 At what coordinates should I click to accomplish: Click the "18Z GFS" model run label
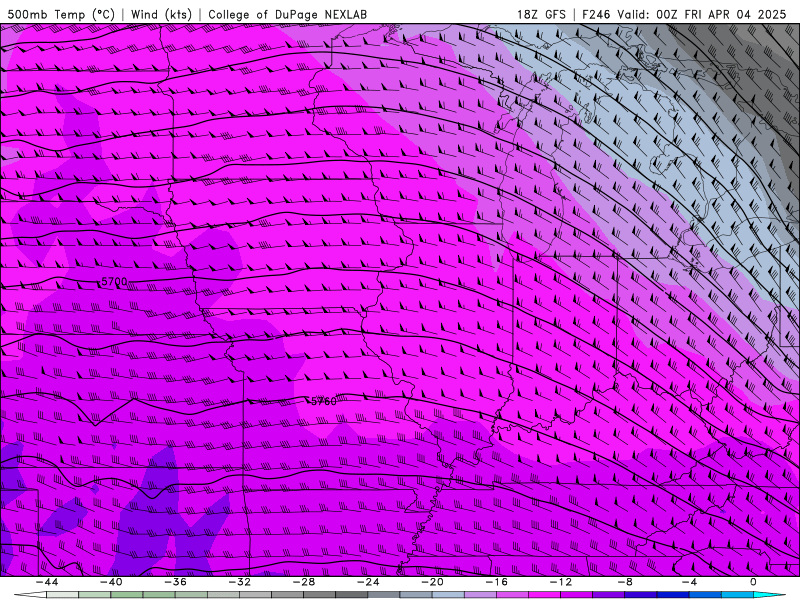(x=541, y=14)
